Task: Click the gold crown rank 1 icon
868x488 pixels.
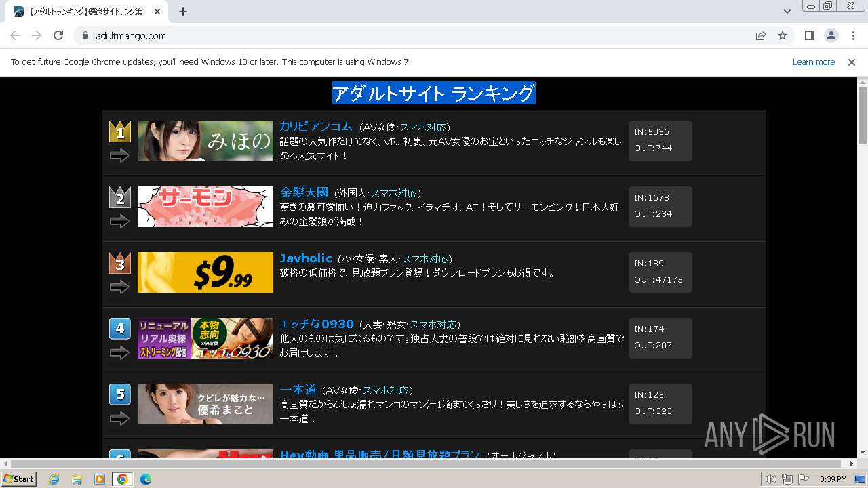Action: (x=120, y=131)
